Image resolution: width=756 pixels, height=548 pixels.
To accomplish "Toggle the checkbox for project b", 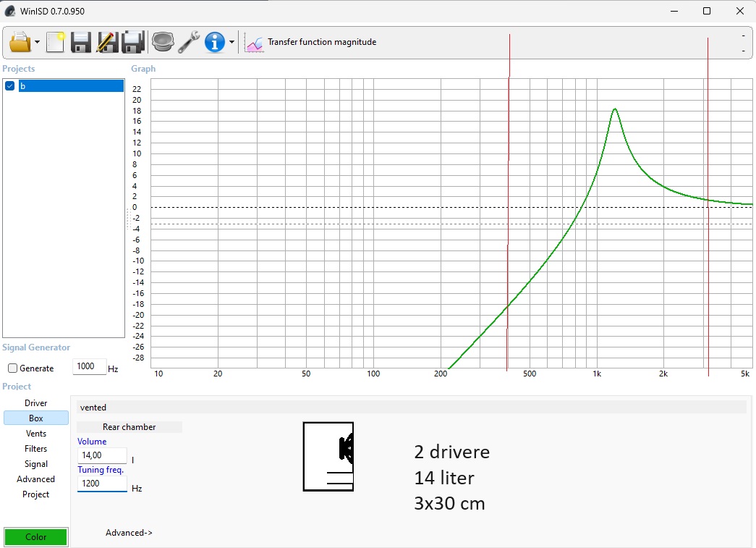I will pyautogui.click(x=10, y=86).
